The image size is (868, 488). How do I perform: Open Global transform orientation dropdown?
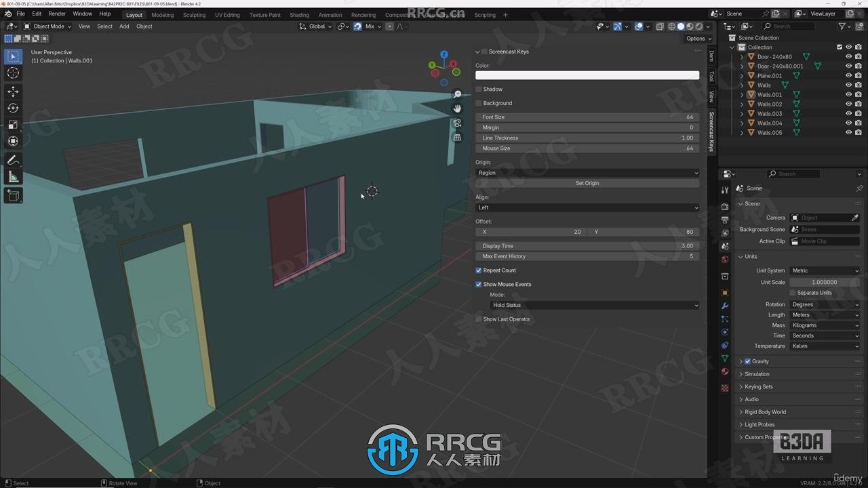(x=316, y=26)
